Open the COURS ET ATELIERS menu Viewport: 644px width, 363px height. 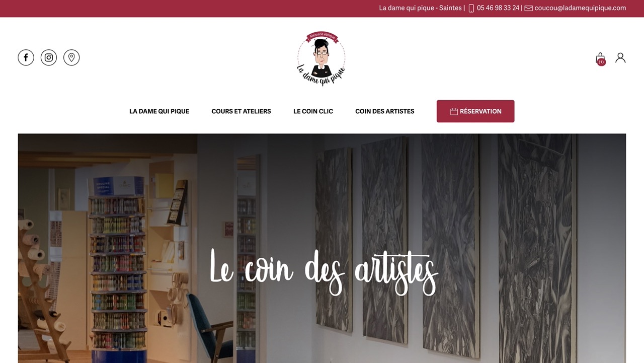241,111
